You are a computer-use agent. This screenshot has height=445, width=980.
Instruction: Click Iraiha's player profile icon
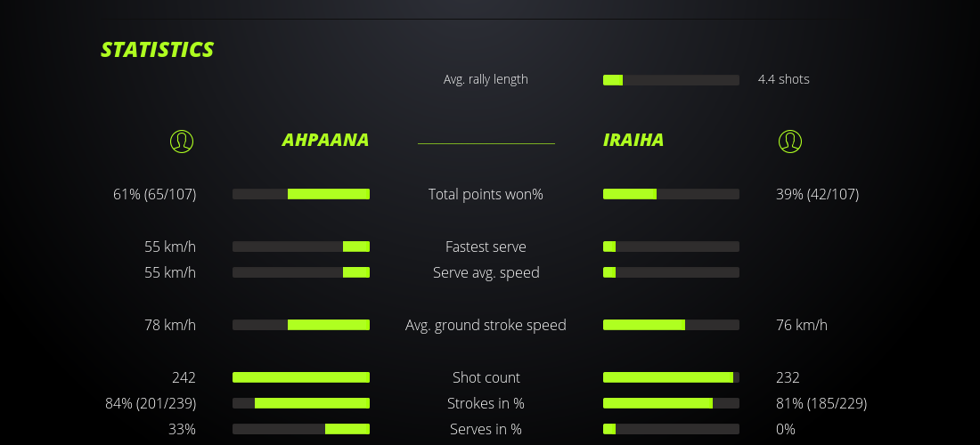point(790,141)
